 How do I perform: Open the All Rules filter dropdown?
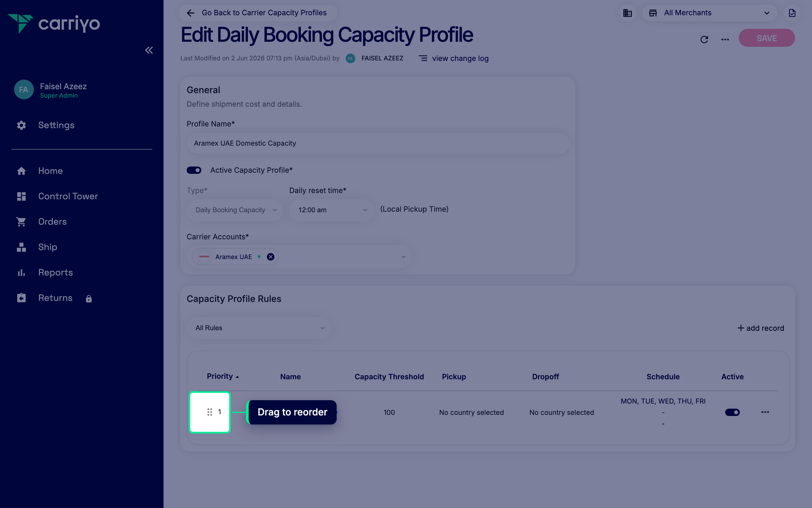coord(258,328)
